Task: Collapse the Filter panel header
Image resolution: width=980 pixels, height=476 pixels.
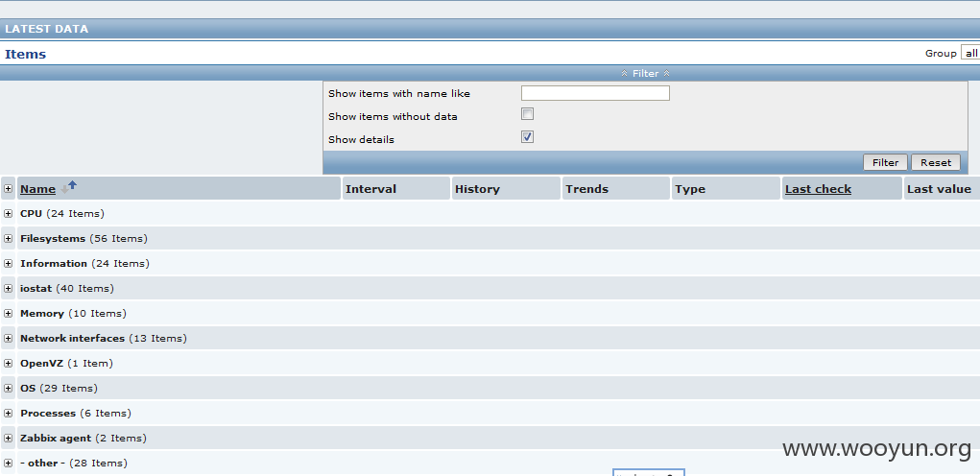Action: tap(646, 73)
